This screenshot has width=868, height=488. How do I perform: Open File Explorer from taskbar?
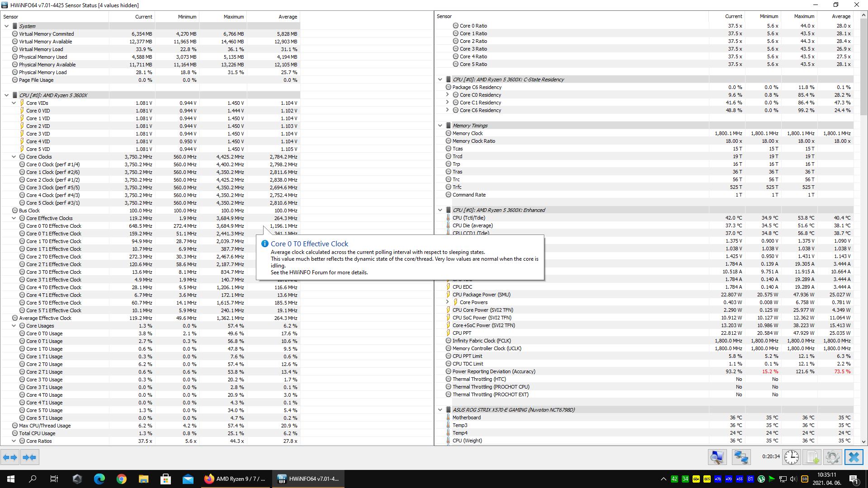point(144,479)
